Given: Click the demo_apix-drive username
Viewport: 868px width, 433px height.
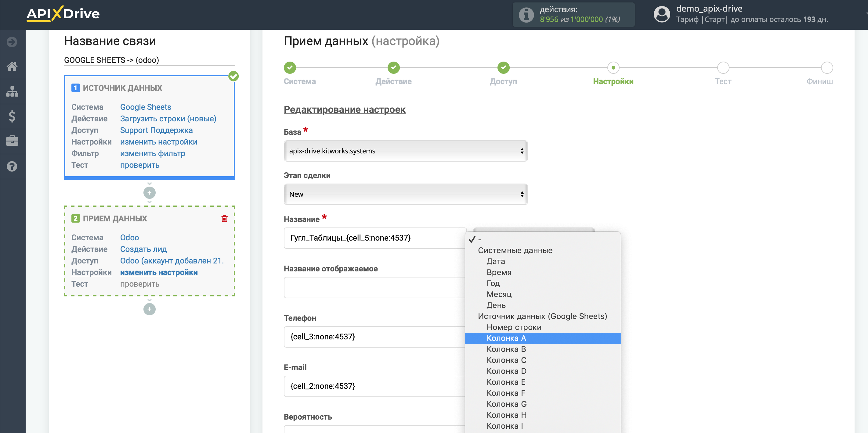Looking at the screenshot, I should coord(709,9).
